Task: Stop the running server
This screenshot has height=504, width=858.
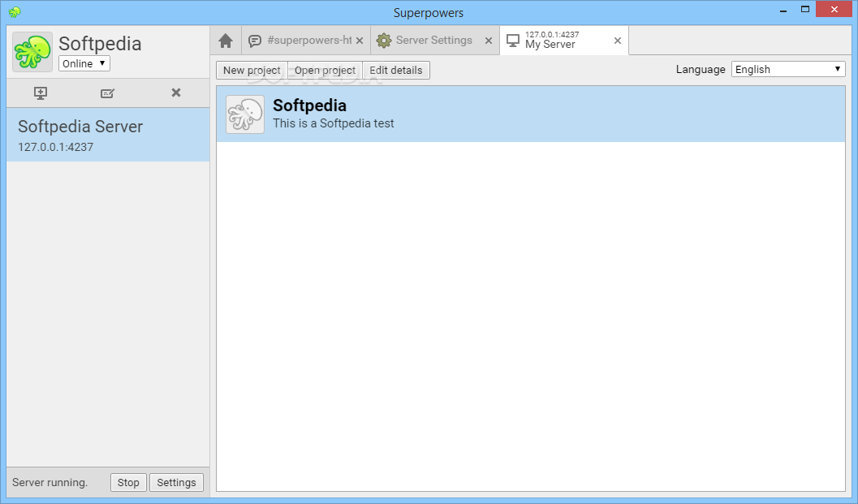Action: pyautogui.click(x=128, y=483)
